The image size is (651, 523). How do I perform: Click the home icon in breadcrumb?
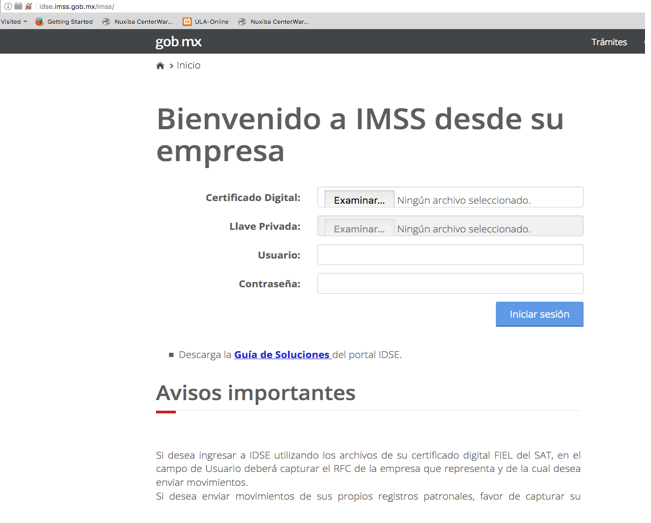160,66
